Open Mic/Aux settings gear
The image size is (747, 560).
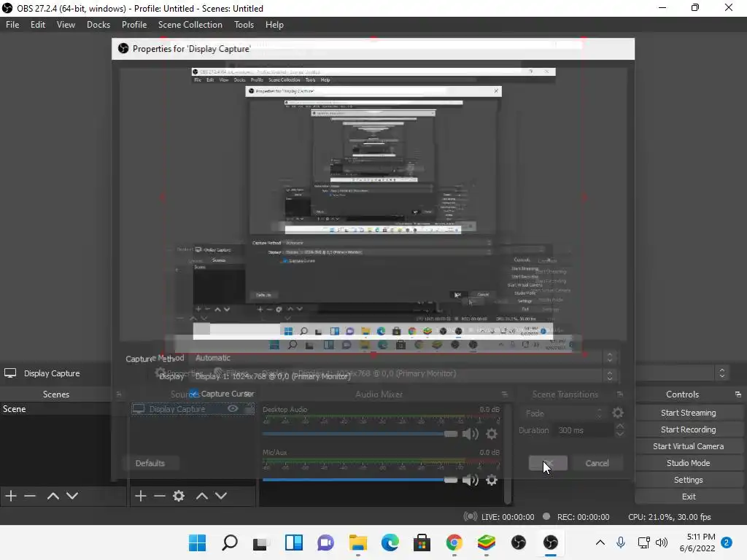(492, 480)
